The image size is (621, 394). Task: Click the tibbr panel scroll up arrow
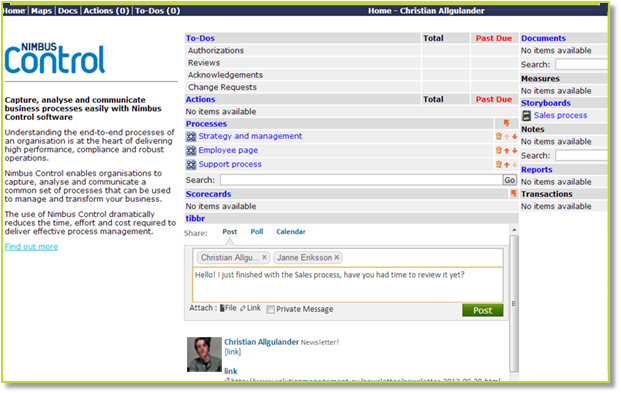click(514, 230)
